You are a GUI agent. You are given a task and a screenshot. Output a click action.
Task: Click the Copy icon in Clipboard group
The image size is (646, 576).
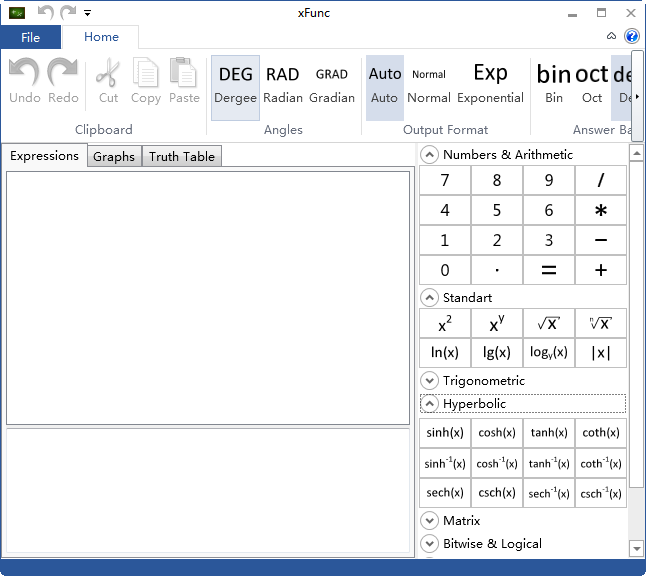pos(146,82)
